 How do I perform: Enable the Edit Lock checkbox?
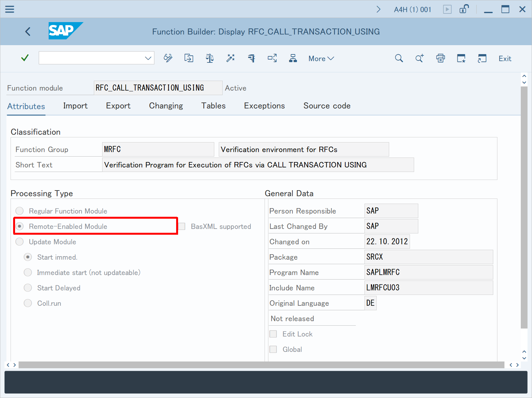coord(273,334)
